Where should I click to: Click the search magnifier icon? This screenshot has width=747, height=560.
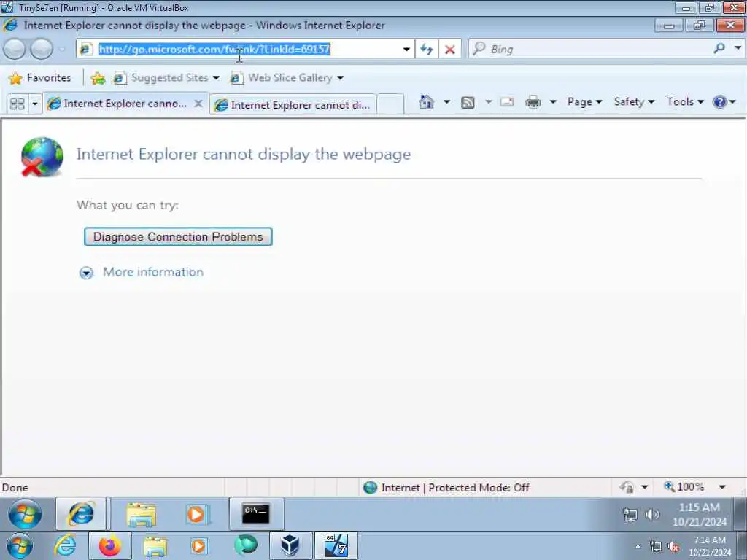pos(719,48)
